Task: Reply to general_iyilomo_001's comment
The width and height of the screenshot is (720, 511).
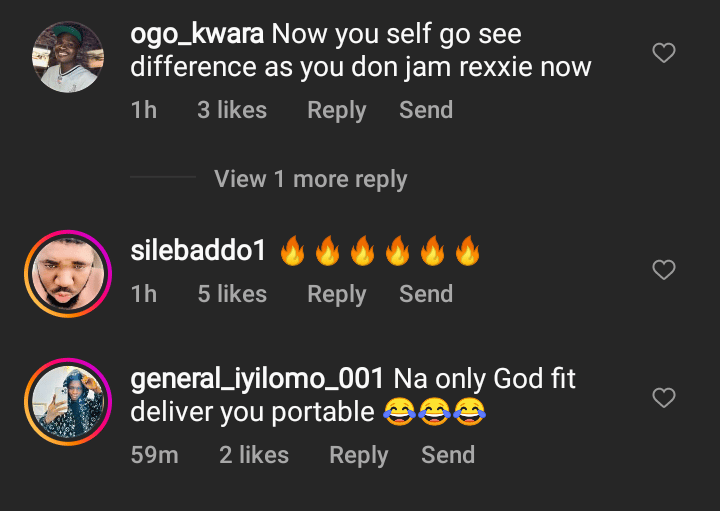Action: 358,455
